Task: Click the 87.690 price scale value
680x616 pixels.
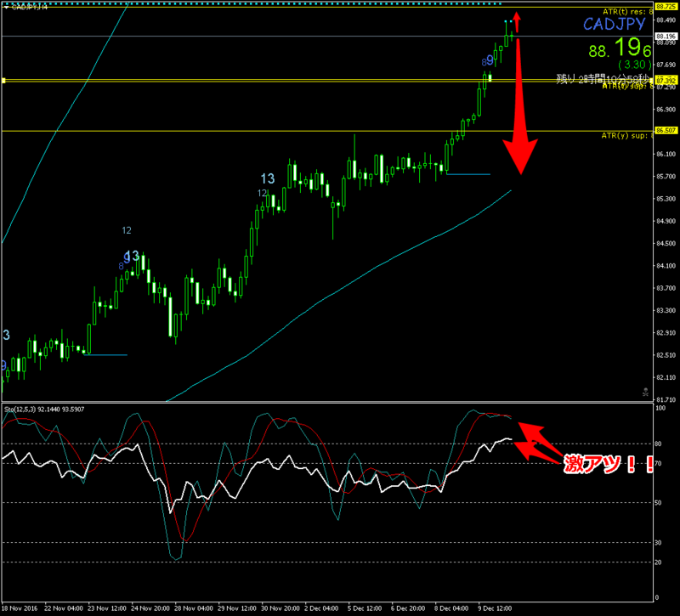Action: pos(666,65)
